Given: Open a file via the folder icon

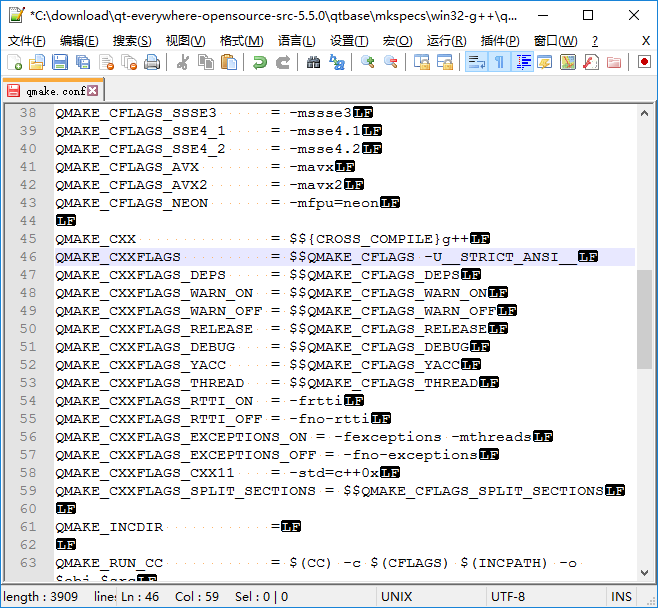Looking at the screenshot, I should pos(37,63).
